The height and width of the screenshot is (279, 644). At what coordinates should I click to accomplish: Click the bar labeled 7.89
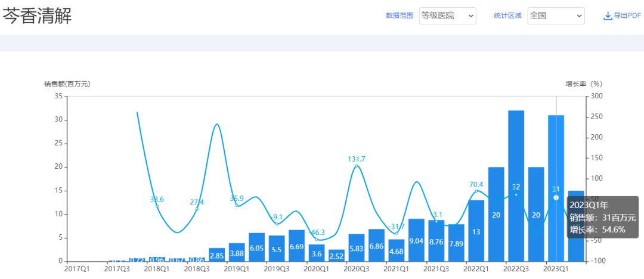pos(456,243)
